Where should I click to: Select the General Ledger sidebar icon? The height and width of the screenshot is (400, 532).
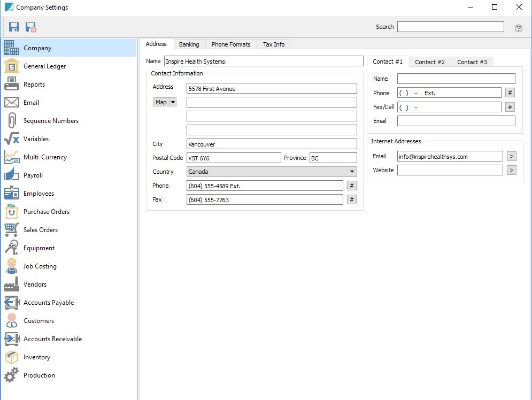pyautogui.click(x=11, y=66)
